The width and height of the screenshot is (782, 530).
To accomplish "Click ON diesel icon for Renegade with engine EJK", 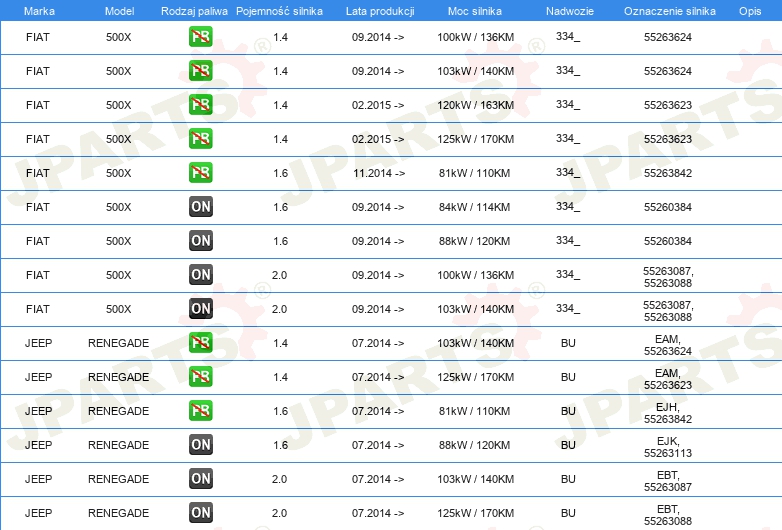I will point(200,444).
